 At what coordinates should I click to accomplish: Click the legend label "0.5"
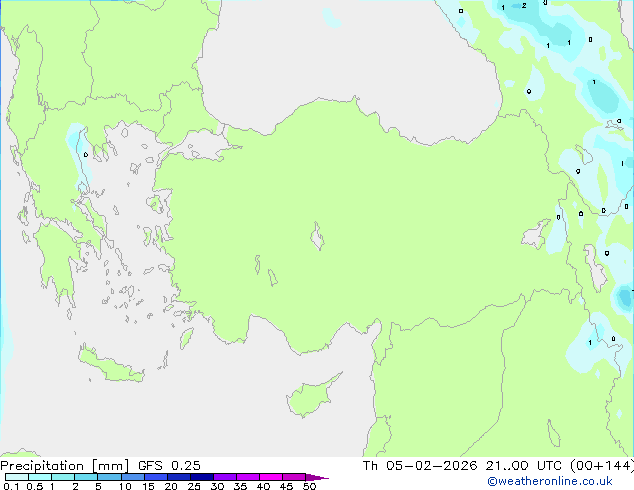tap(35, 486)
